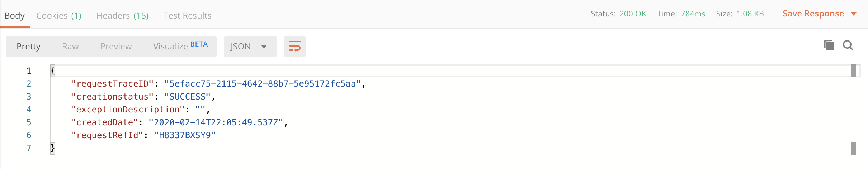The image size is (868, 169).
Task: Expand the Save Response arrow menu
Action: point(854,14)
